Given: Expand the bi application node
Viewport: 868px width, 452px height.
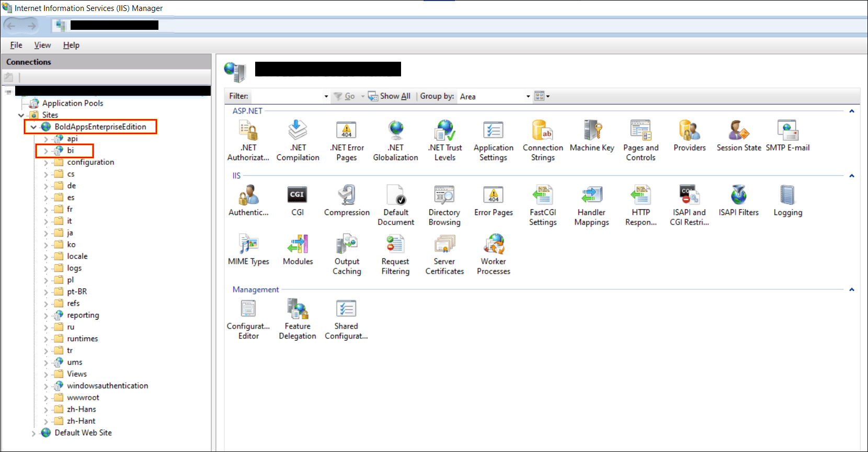Looking at the screenshot, I should pos(46,151).
